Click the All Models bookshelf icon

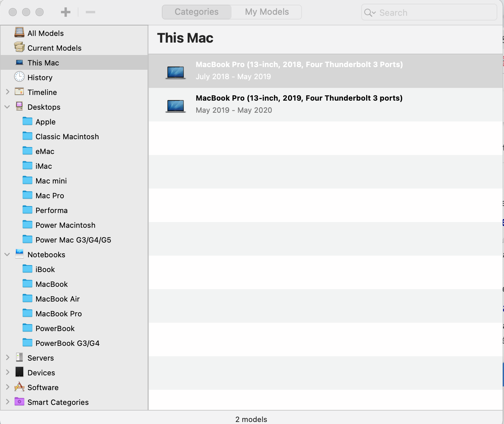click(19, 33)
